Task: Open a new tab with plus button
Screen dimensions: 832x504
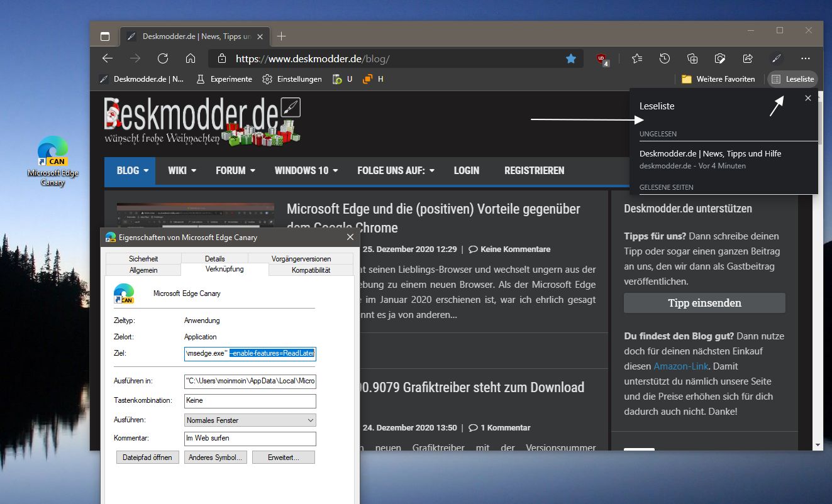Action: (281, 36)
